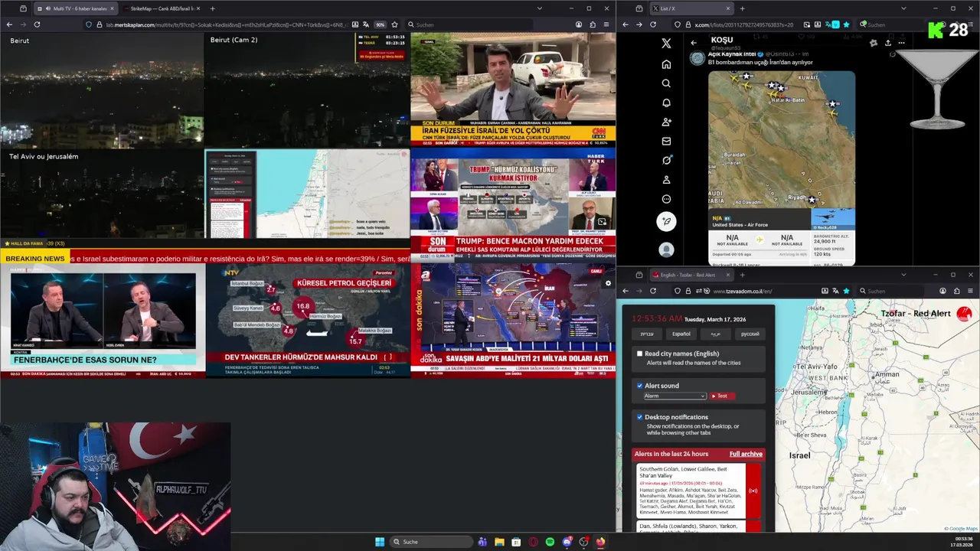Viewport: 980px width, 551px height.
Task: Open X notifications bell icon
Action: pos(666,103)
